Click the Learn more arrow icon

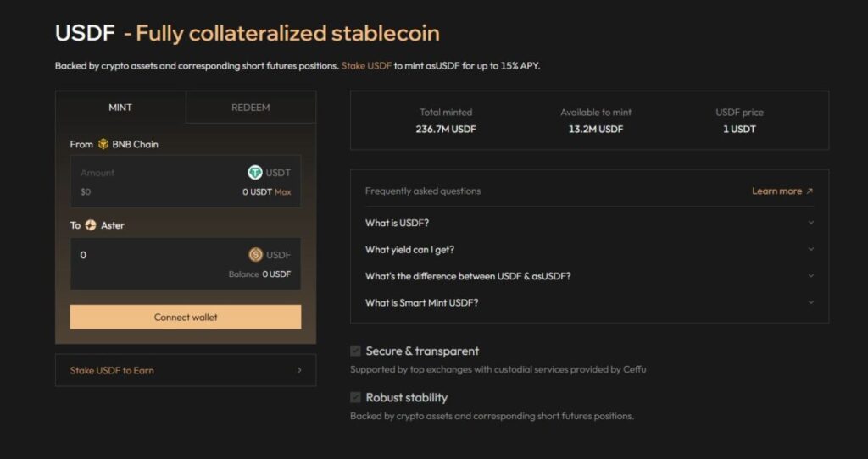pyautogui.click(x=810, y=191)
